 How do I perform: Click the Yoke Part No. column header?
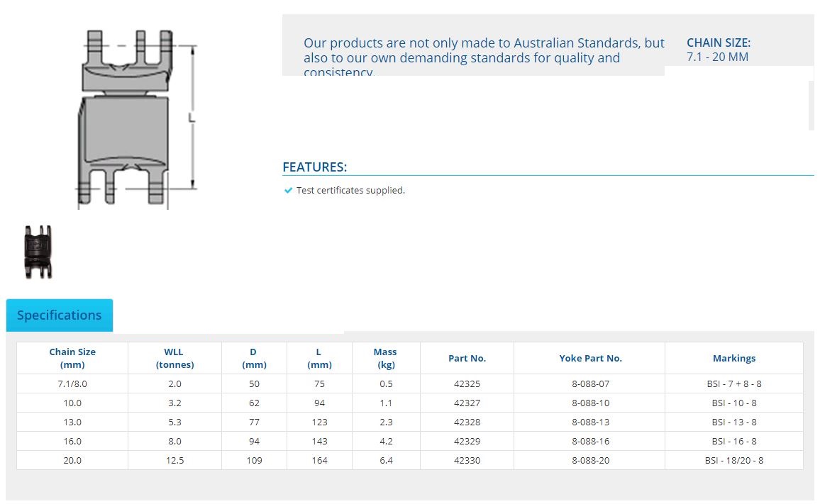[x=590, y=358]
